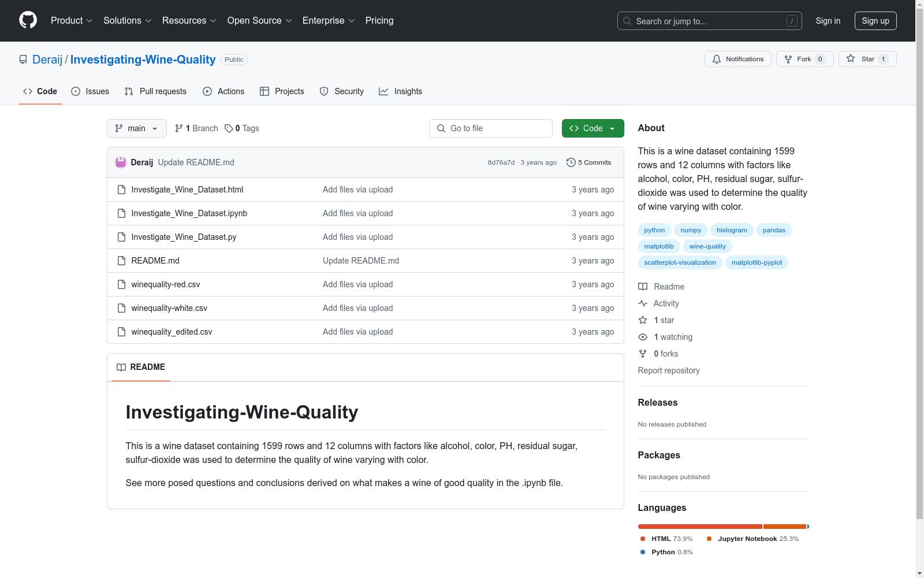Viewport: 924px width, 578px height.
Task: Click file icon for winequality_edited.csv
Action: tap(121, 332)
